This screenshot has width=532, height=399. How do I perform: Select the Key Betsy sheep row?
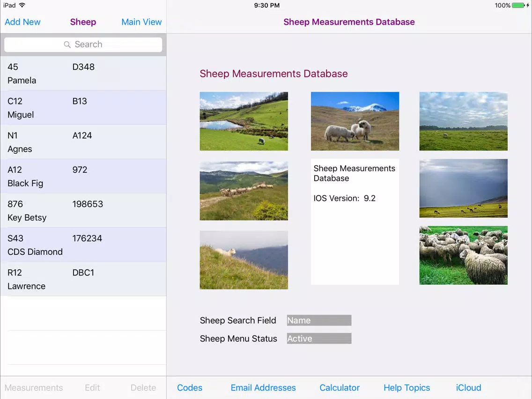83,210
